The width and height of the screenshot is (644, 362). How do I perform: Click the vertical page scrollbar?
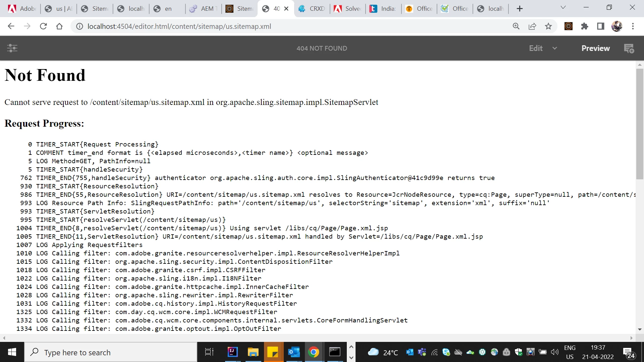coord(640,124)
